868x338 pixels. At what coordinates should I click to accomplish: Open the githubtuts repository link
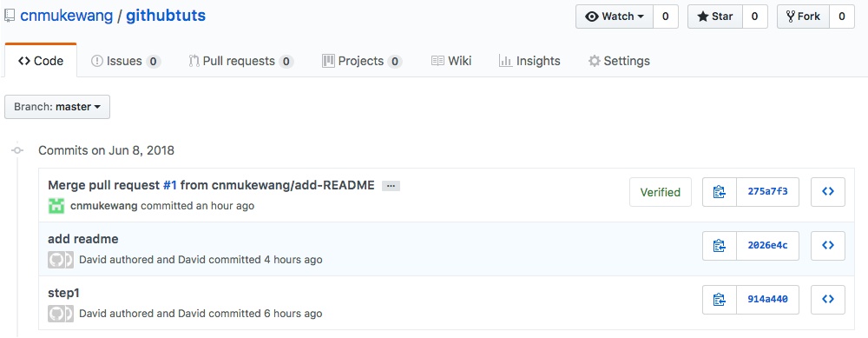pyautogui.click(x=166, y=16)
